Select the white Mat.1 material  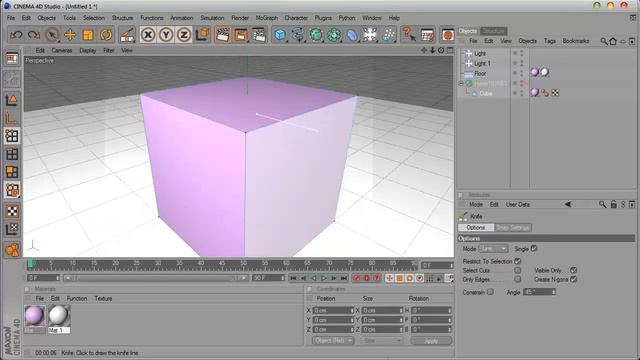pyautogui.click(x=59, y=316)
